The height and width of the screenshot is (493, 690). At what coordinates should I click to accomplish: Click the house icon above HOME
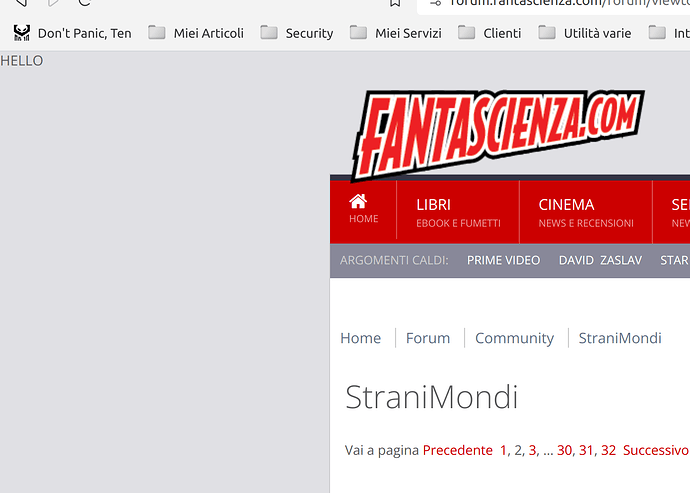click(x=358, y=201)
